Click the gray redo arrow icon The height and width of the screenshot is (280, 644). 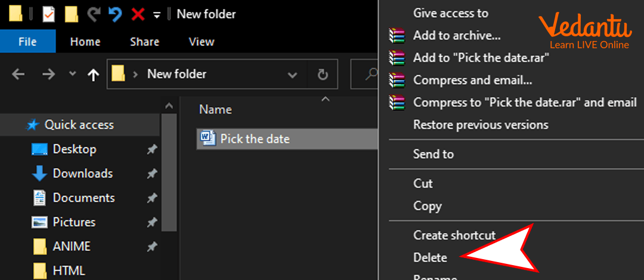[x=94, y=14]
